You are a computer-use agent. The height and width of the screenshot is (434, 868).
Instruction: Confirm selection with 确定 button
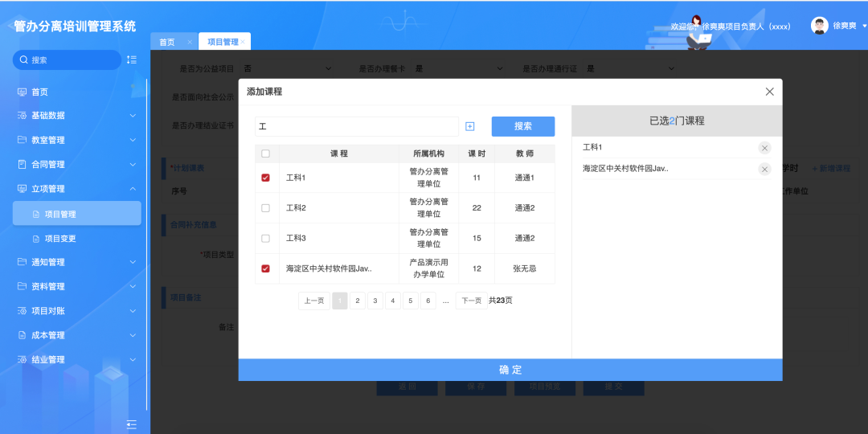pyautogui.click(x=510, y=370)
